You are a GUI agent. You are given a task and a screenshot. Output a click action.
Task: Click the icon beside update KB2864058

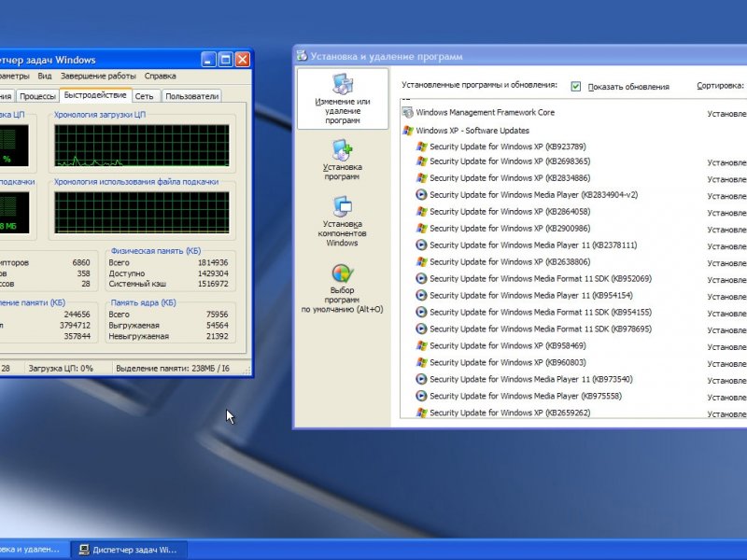[x=421, y=212]
